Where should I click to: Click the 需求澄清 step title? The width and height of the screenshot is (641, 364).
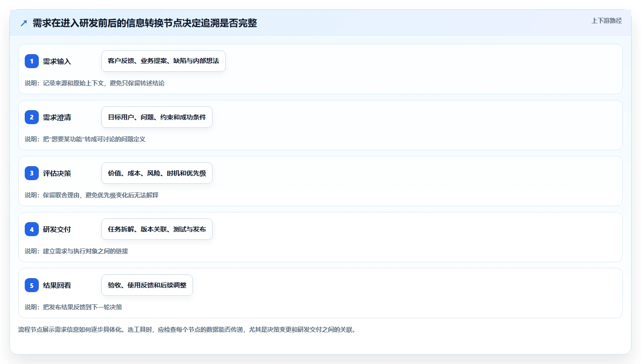pos(57,117)
